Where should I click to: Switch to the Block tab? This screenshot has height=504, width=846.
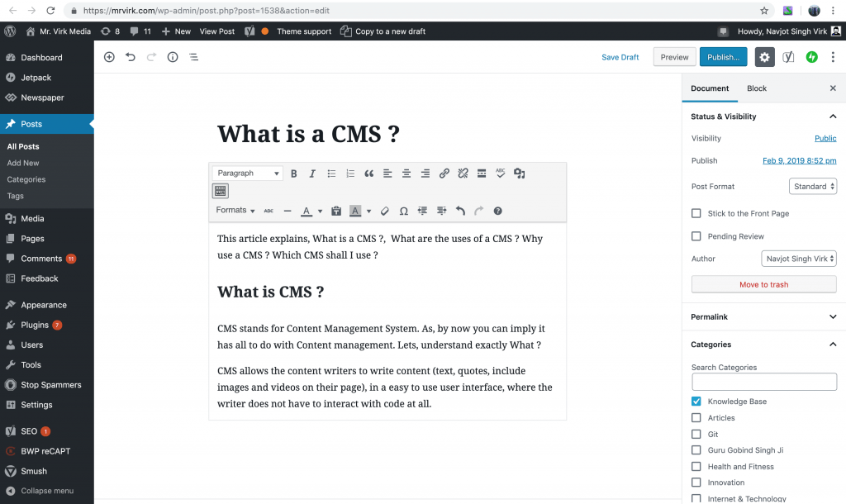coord(757,88)
